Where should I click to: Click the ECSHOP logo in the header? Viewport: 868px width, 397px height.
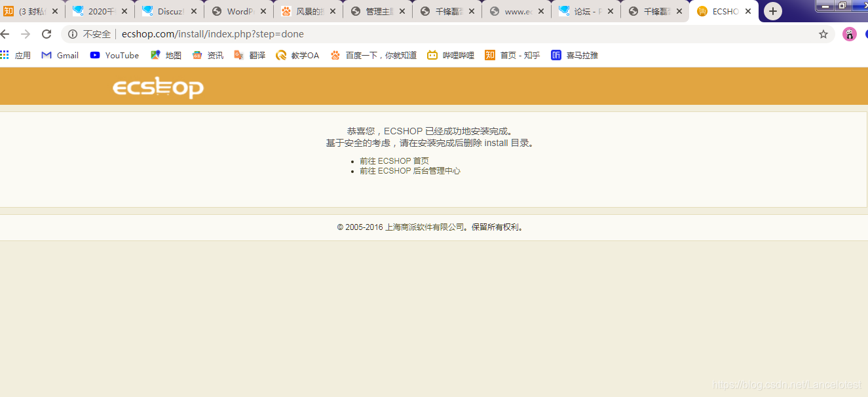pos(158,87)
